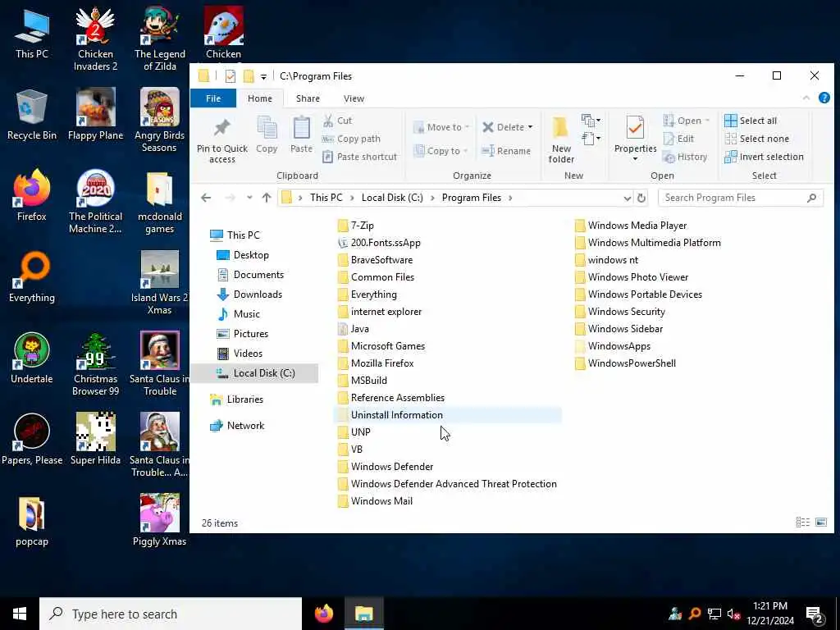The image size is (840, 630).
Task: Click File Explorer taskbar icon
Action: point(363,614)
